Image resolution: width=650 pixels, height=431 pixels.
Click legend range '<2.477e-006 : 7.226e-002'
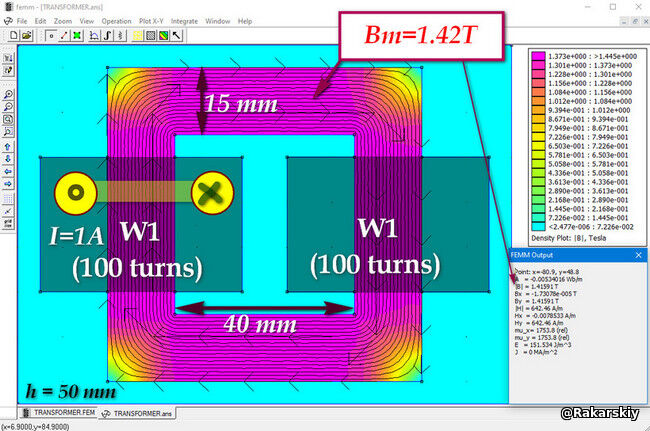point(591,227)
